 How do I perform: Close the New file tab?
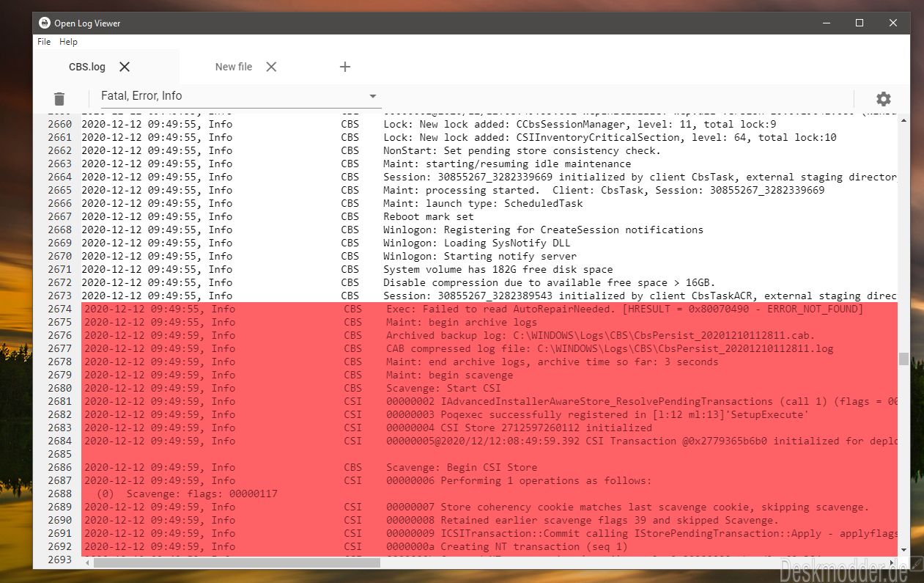(271, 67)
